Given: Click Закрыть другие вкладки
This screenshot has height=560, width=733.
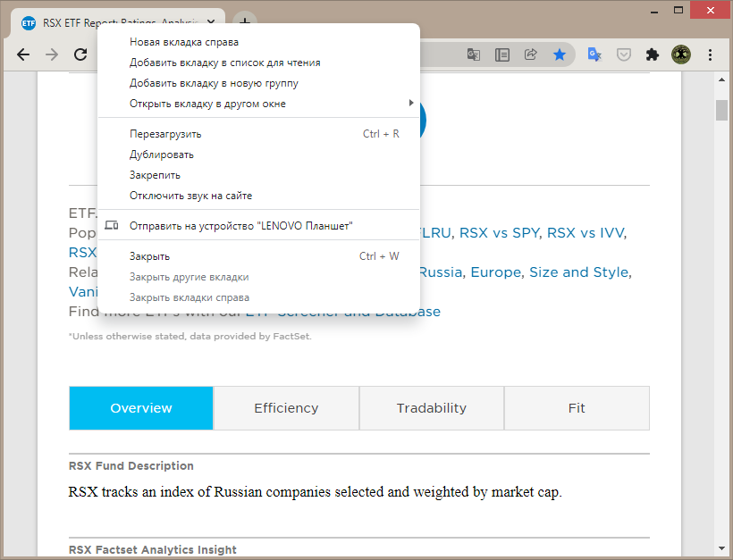Looking at the screenshot, I should pos(258,277).
